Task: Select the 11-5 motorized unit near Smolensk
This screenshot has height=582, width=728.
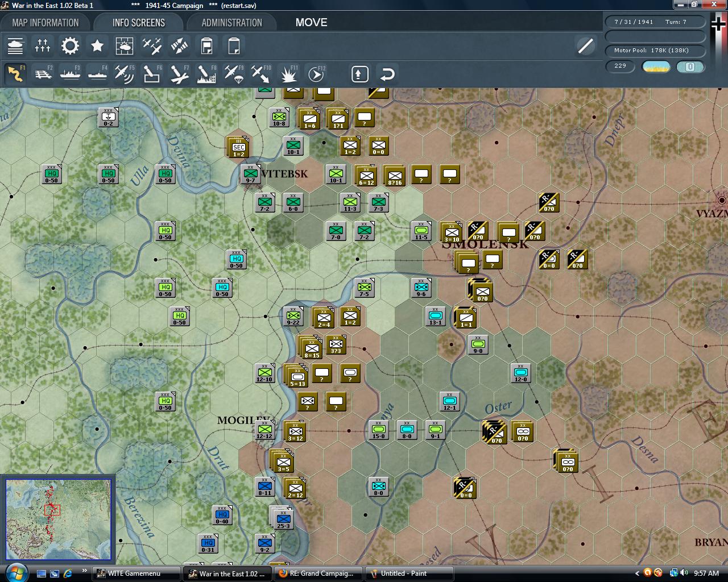Action: (x=421, y=231)
